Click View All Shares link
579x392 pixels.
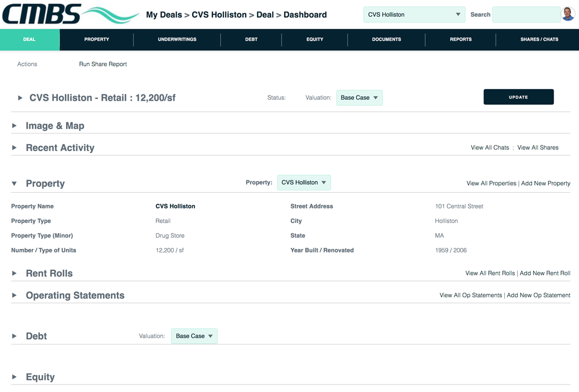[538, 148]
